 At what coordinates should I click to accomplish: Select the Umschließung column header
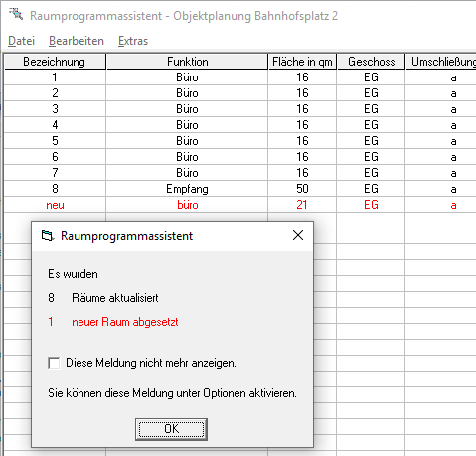click(x=441, y=62)
